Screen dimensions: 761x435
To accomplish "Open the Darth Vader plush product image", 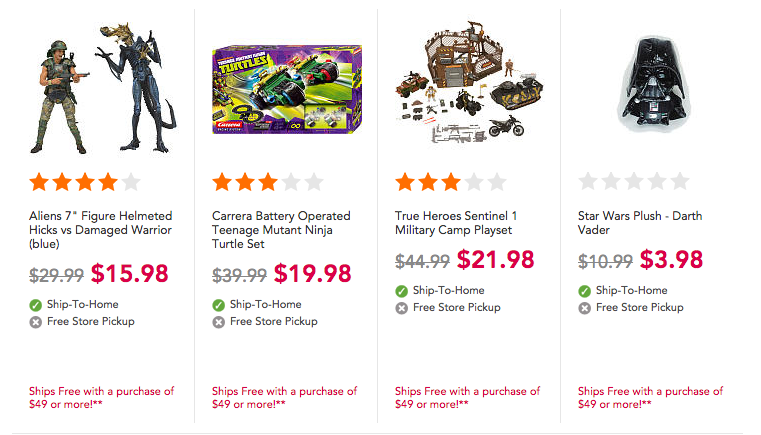I will [x=653, y=84].
